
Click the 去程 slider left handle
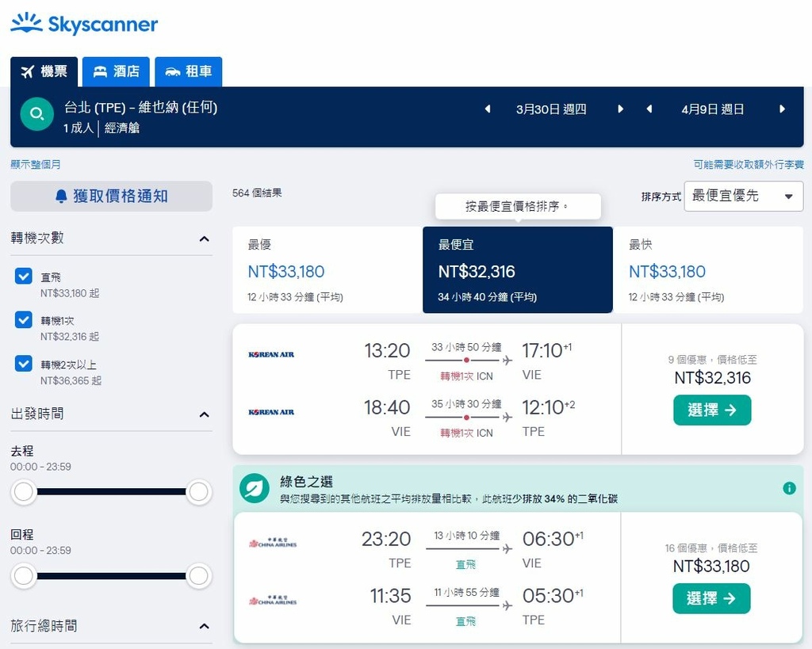24,492
